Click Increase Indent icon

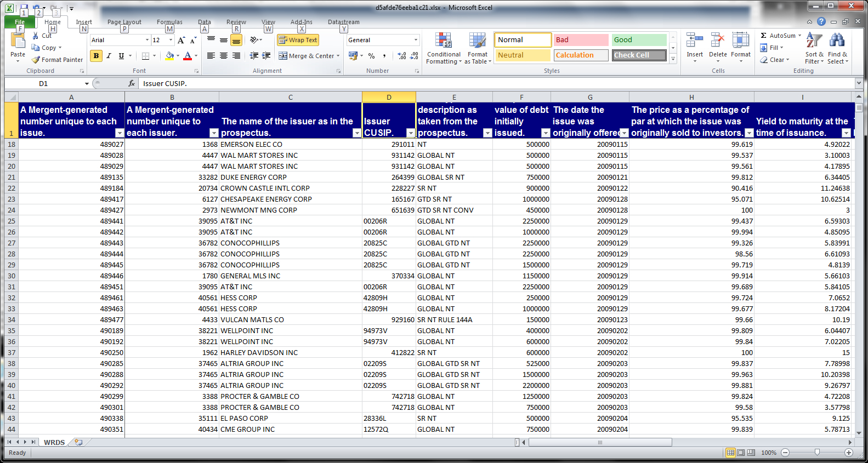(266, 56)
